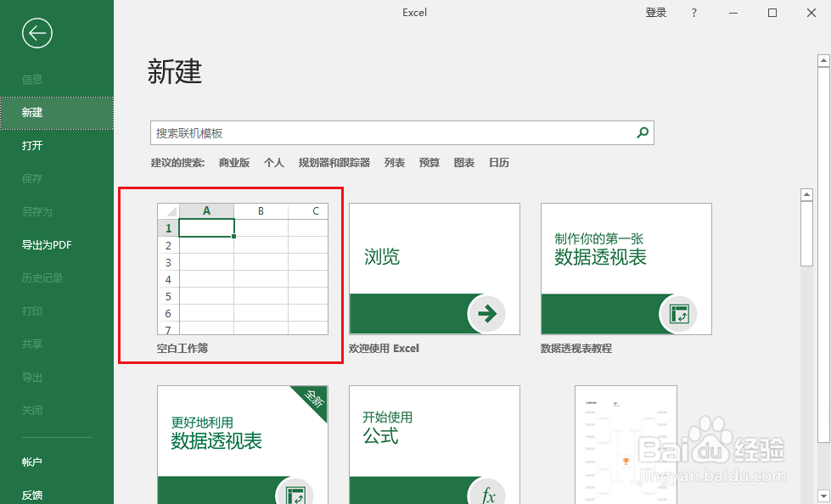
Task: Click the 欢迎使用 Excel label text
Action: 384,348
